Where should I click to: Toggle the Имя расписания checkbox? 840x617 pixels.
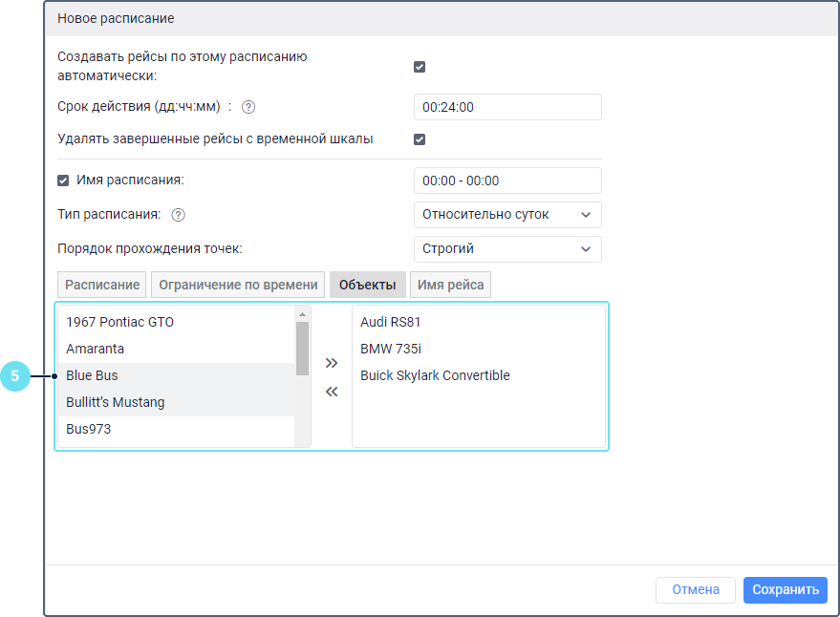(64, 180)
